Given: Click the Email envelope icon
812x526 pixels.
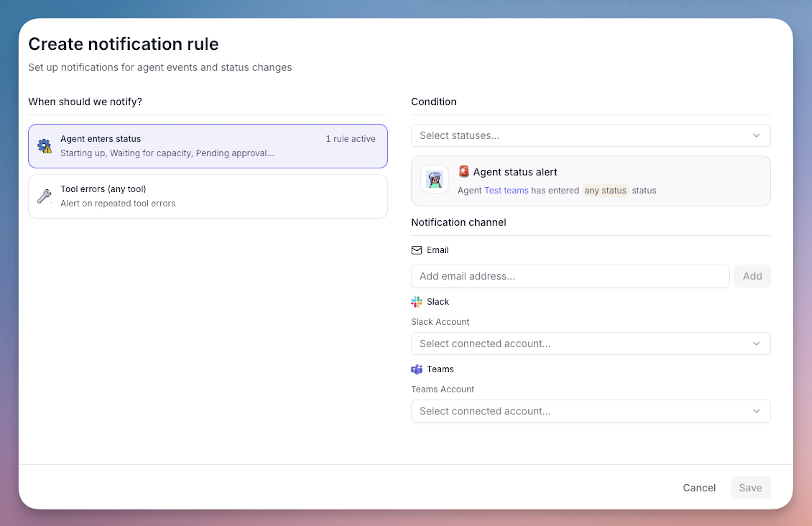Looking at the screenshot, I should [x=416, y=250].
